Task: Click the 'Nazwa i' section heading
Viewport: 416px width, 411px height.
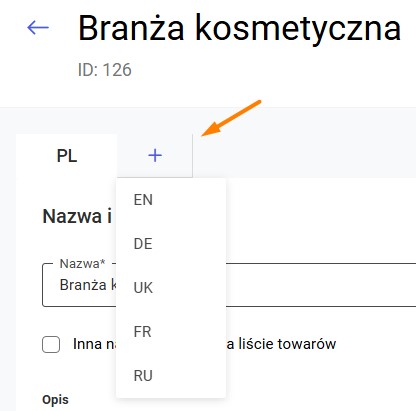Action: [77, 216]
